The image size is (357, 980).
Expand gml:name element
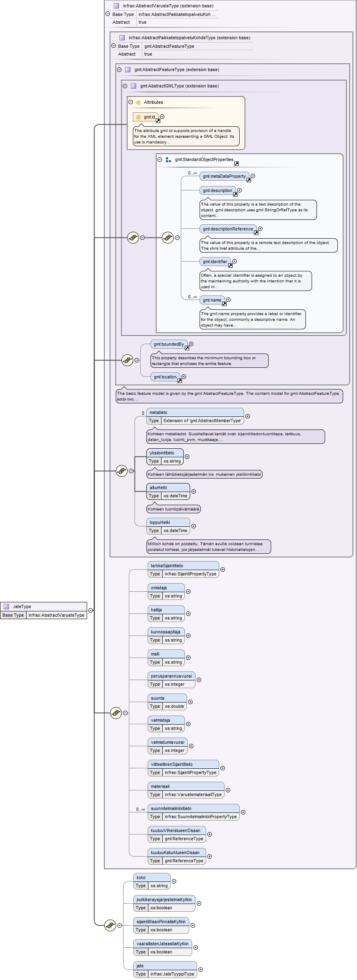click(x=228, y=300)
